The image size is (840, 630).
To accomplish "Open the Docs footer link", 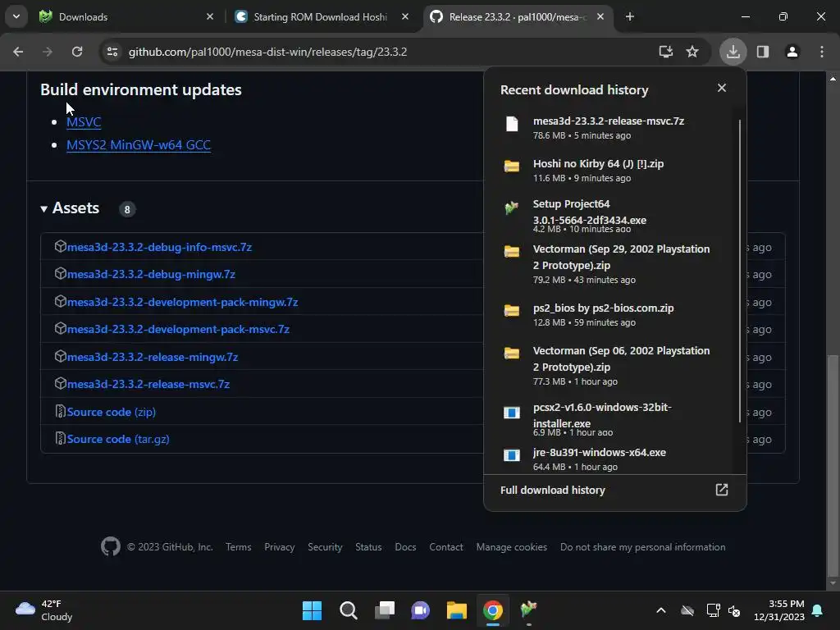I will pos(405,547).
